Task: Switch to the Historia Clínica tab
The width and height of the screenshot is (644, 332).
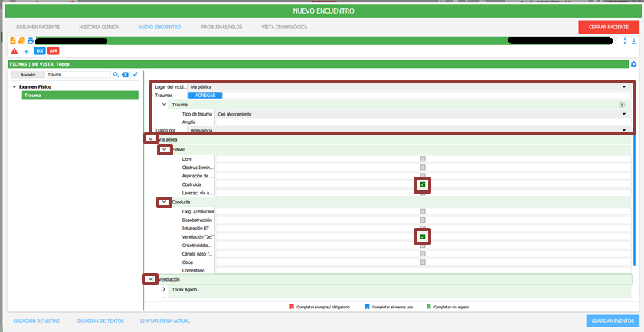Action: point(100,27)
